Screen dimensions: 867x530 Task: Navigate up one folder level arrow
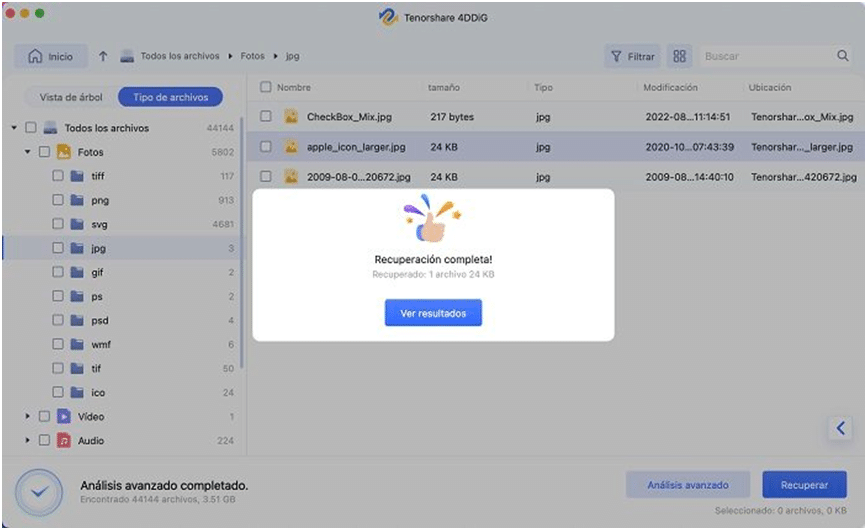coord(103,56)
